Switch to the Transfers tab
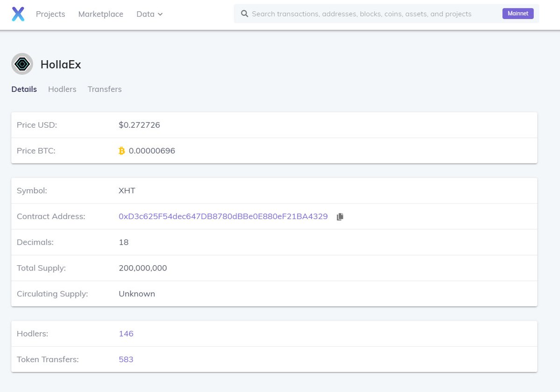The width and height of the screenshot is (560, 392). click(105, 89)
